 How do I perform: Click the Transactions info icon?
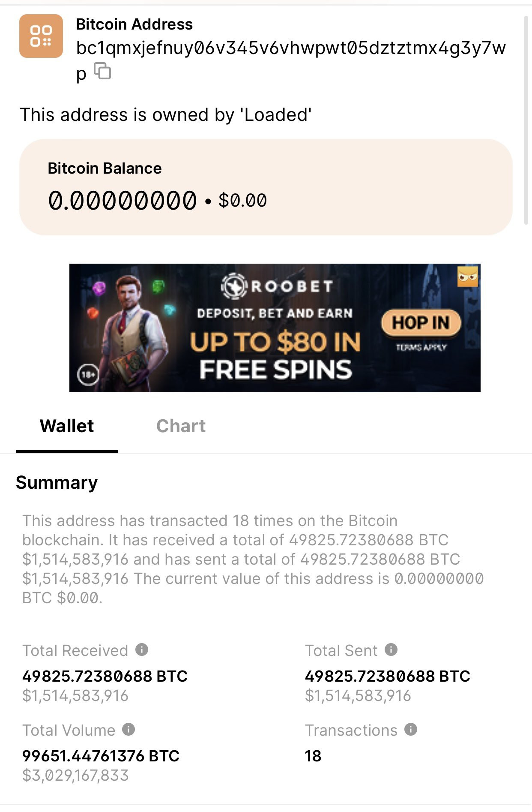pos(411,729)
